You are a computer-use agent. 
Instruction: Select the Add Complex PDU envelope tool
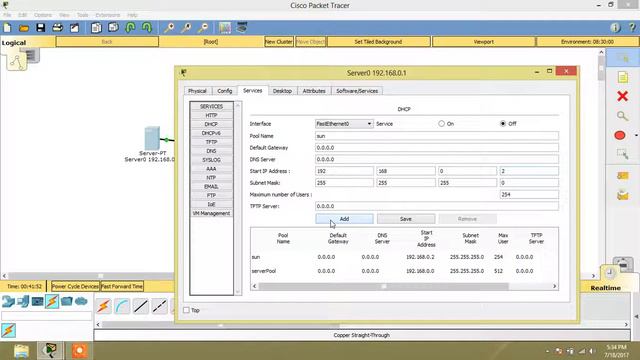tap(623, 196)
